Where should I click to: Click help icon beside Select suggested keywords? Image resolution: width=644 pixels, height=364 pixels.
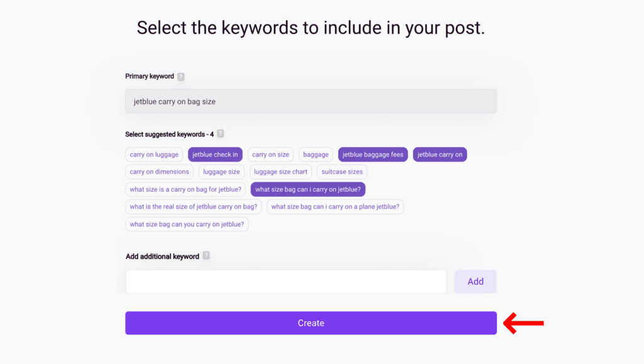click(x=220, y=134)
